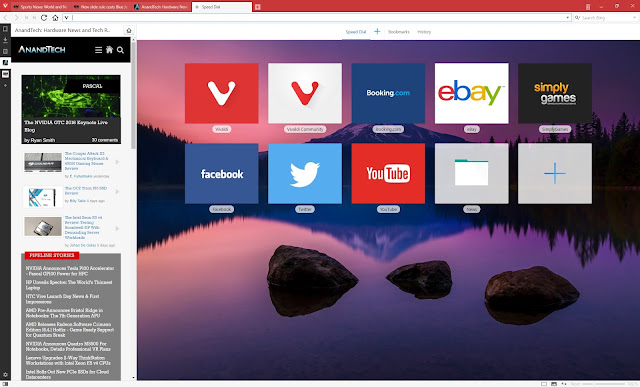Toggle the side panel at the bottom-left corner
Screen dimensions: 640x387
click(x=5, y=384)
